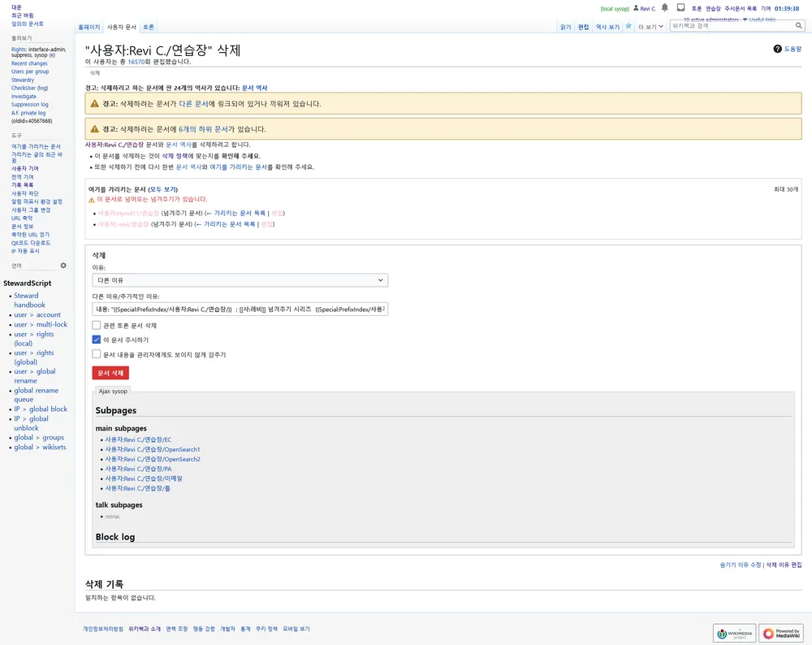Open the '편집' tab
The width and height of the screenshot is (812, 645).
[x=584, y=27]
